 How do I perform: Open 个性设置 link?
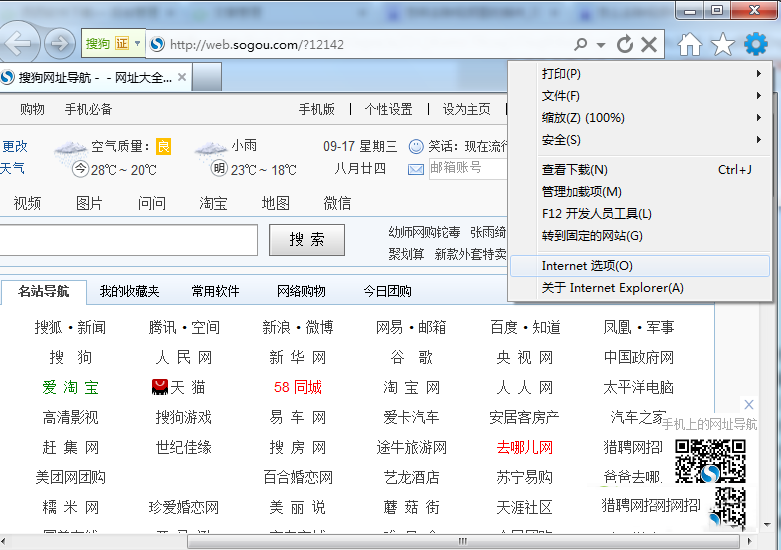pos(389,109)
